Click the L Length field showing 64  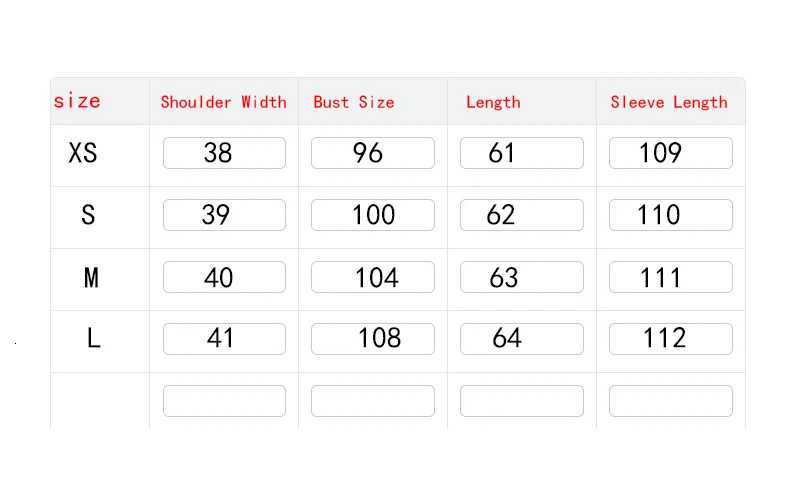[521, 339]
